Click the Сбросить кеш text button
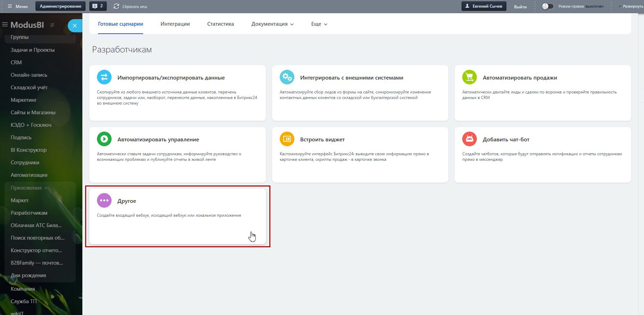Viewport: 644px width, 315px height. click(135, 7)
